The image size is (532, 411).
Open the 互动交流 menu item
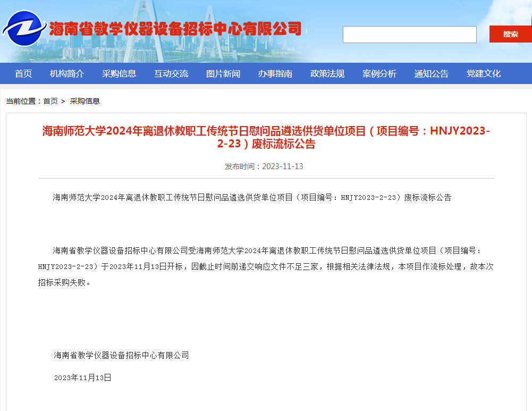pos(171,74)
